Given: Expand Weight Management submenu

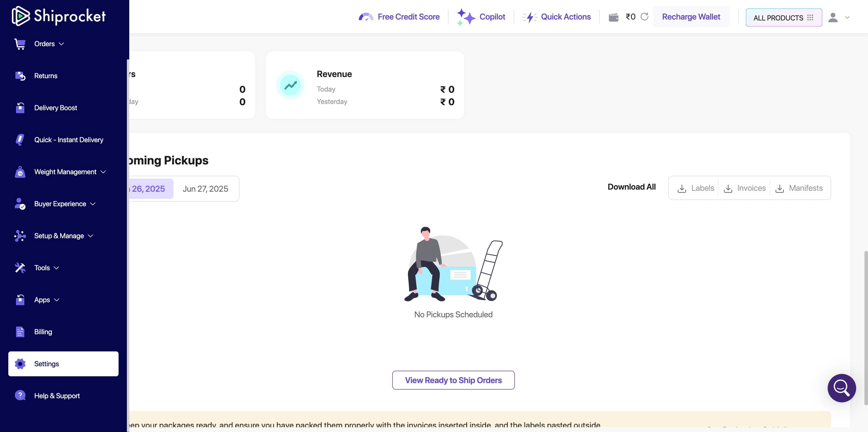Looking at the screenshot, I should coord(103,172).
